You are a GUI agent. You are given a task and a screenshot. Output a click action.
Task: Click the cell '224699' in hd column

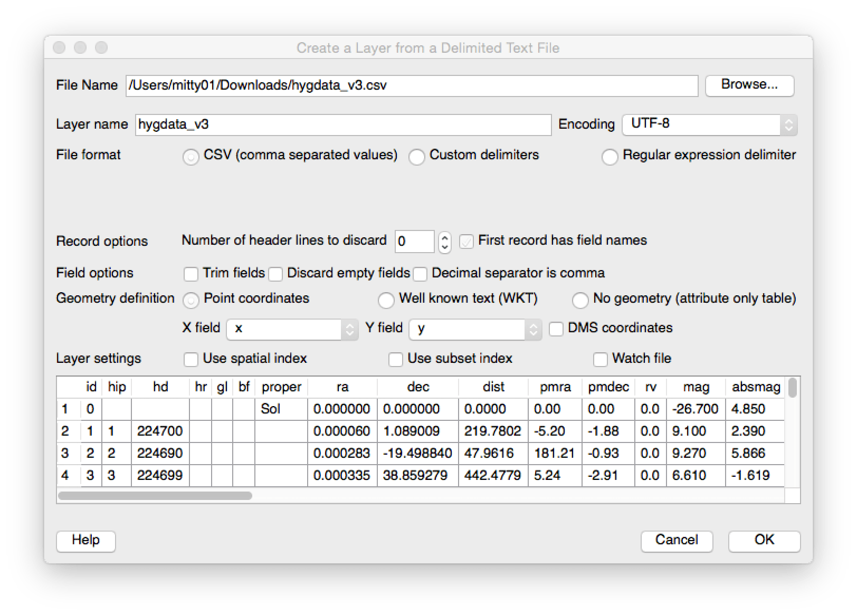160,476
